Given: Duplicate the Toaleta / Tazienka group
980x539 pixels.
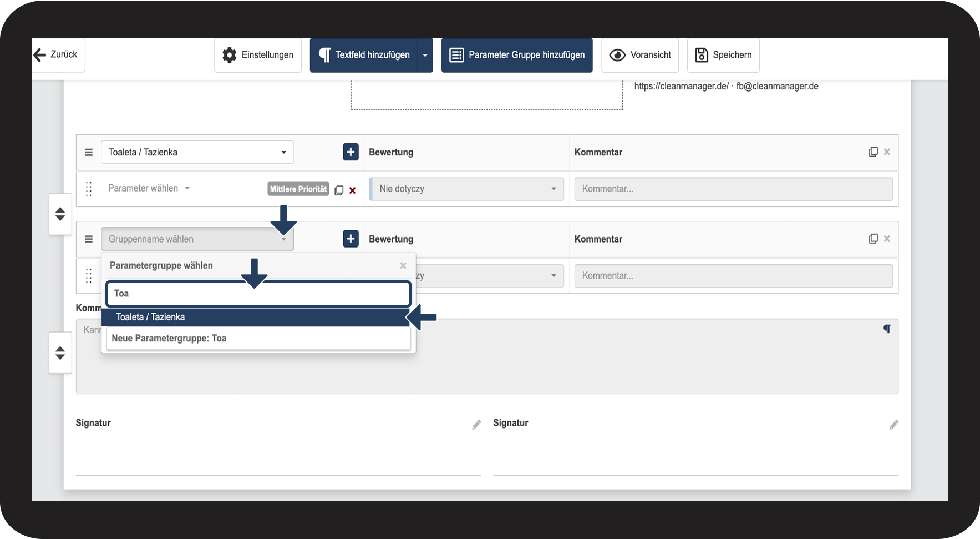Looking at the screenshot, I should click(x=873, y=152).
